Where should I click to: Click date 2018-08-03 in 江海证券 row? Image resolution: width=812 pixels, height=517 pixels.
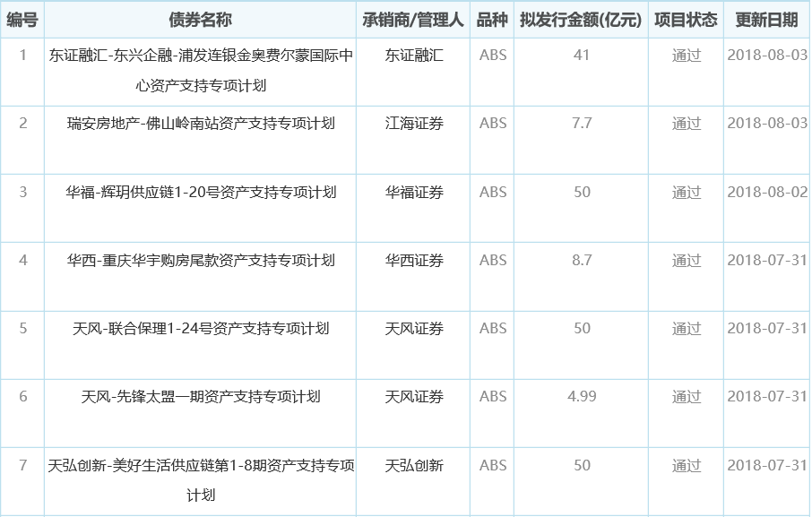[x=767, y=123]
